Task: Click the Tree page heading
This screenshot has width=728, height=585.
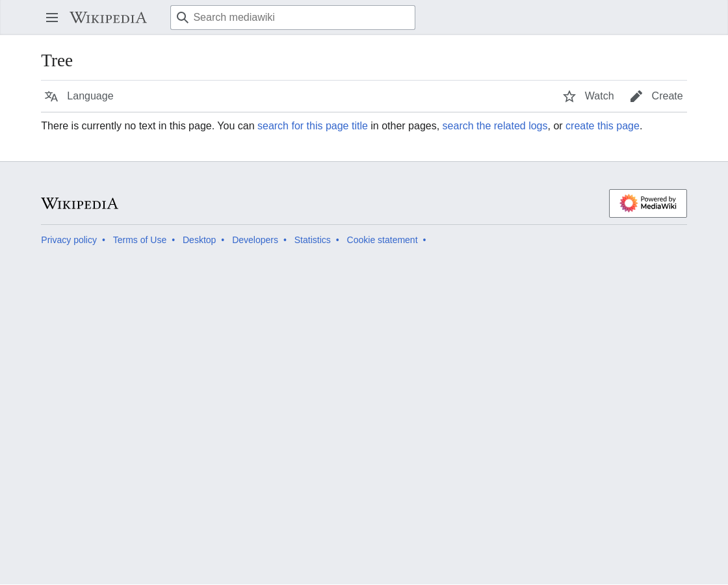Action: (x=57, y=61)
